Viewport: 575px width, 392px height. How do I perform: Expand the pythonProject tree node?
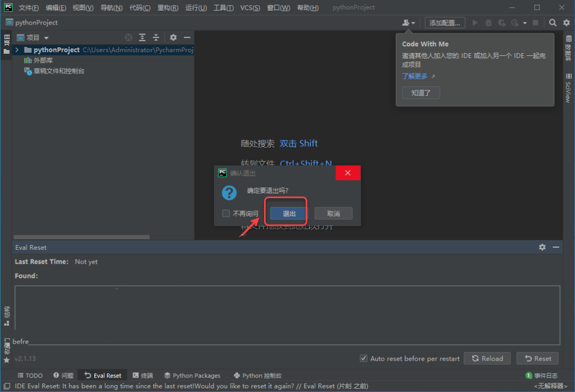point(17,50)
